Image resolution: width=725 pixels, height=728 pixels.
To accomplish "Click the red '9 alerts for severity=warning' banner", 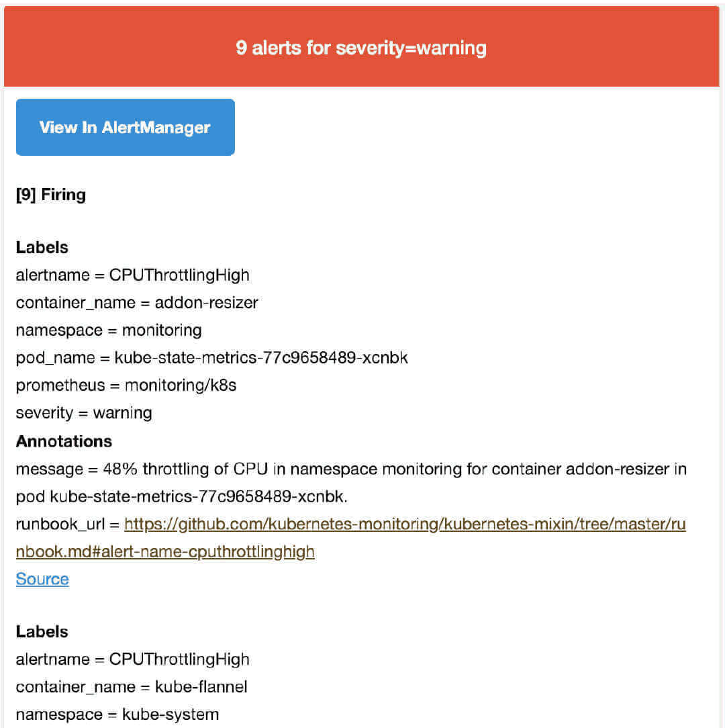I will [362, 47].
